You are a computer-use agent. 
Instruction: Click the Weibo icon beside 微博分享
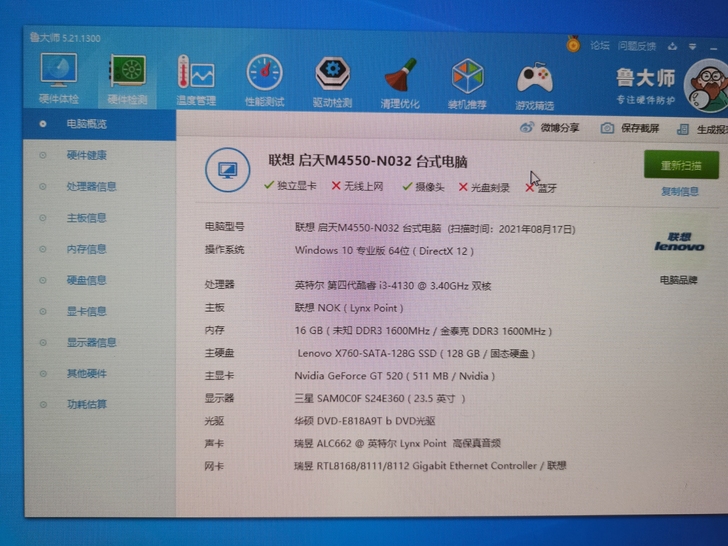coord(526,127)
